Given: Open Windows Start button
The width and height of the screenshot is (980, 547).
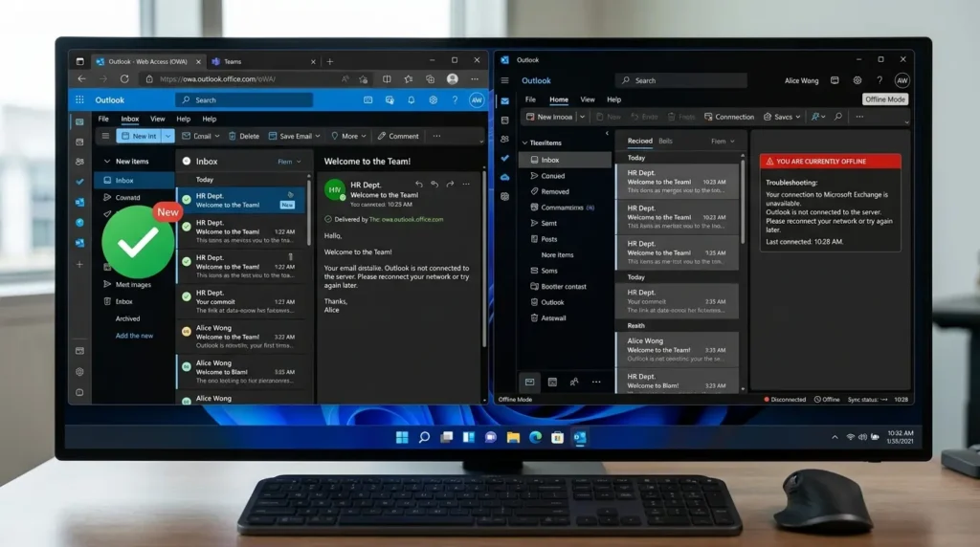Looking at the screenshot, I should pos(402,437).
